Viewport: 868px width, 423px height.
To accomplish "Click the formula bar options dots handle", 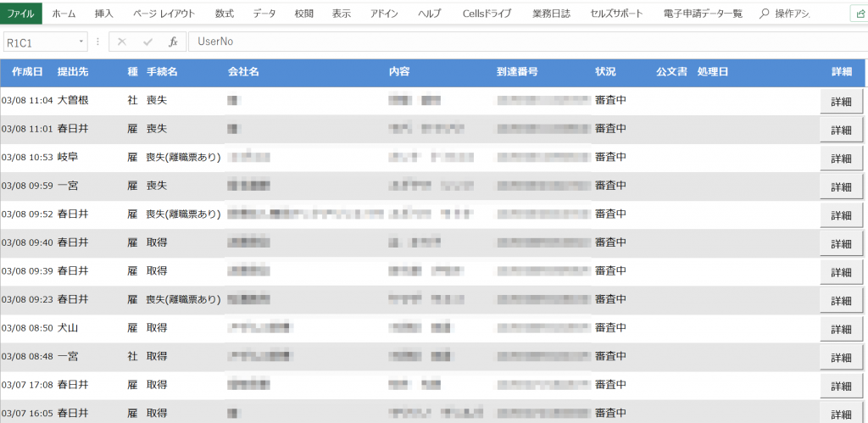I will coord(98,42).
